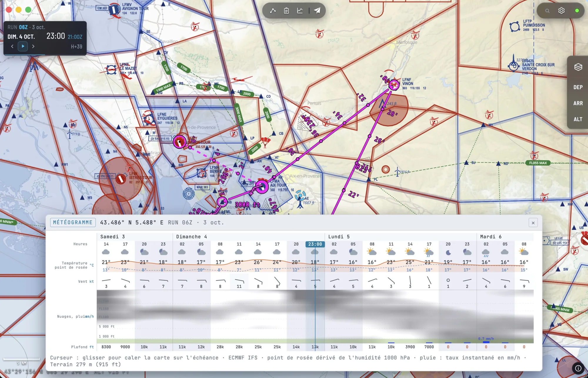Click the 3000 ft route altitude label
The width and height of the screenshot is (588, 378).
tap(248, 204)
